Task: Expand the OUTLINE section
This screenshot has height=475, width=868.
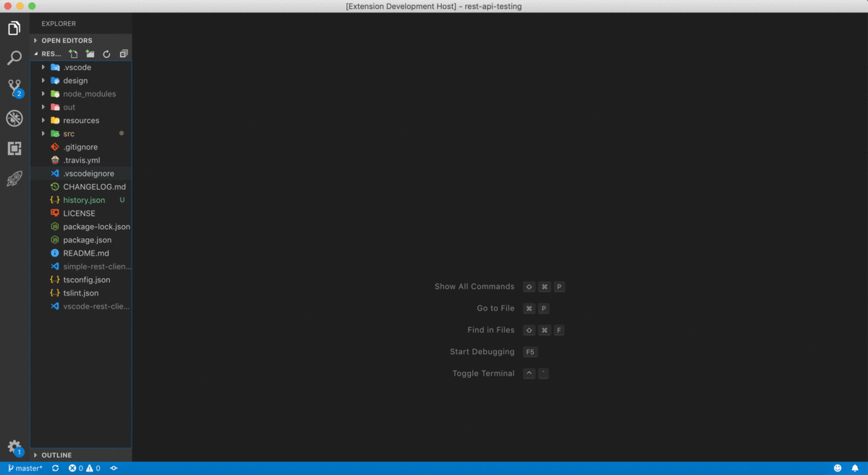Action: (x=81, y=455)
